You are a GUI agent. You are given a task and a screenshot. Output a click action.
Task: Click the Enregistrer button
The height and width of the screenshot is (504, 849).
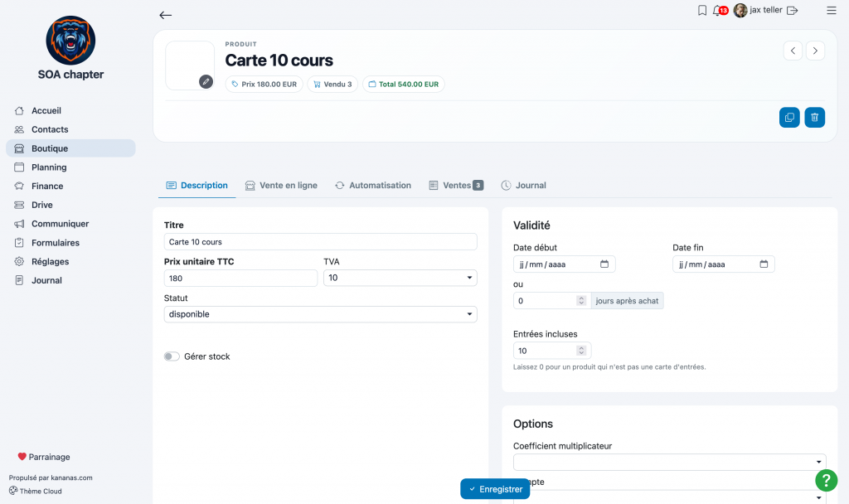pyautogui.click(x=495, y=489)
